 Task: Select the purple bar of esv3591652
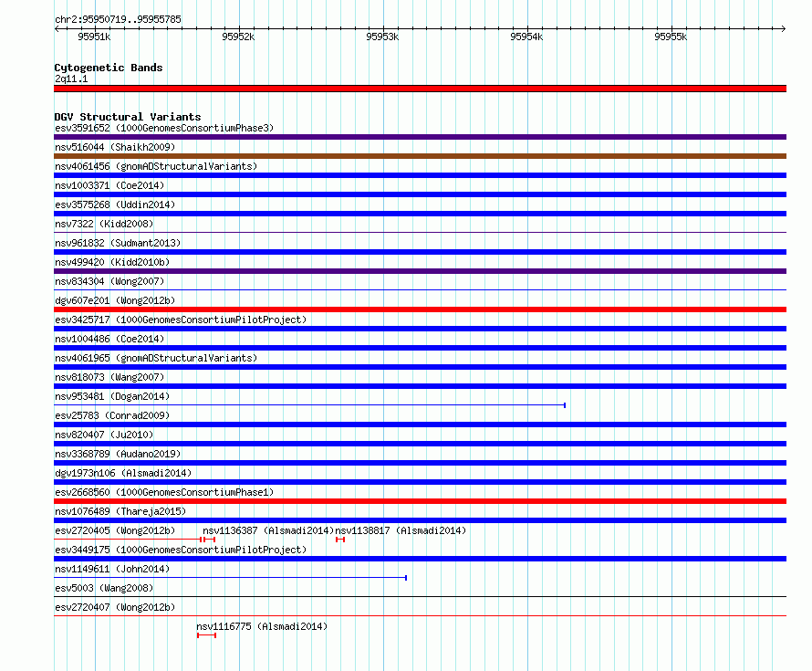click(420, 137)
